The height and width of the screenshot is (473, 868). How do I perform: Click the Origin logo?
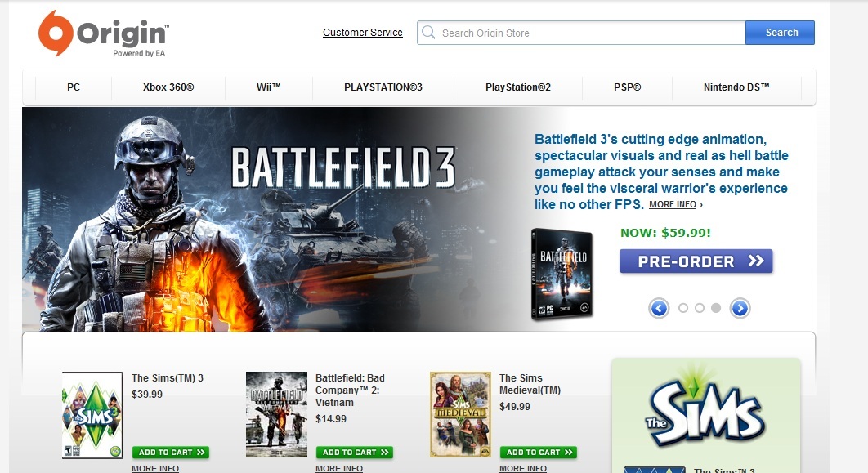click(x=103, y=33)
